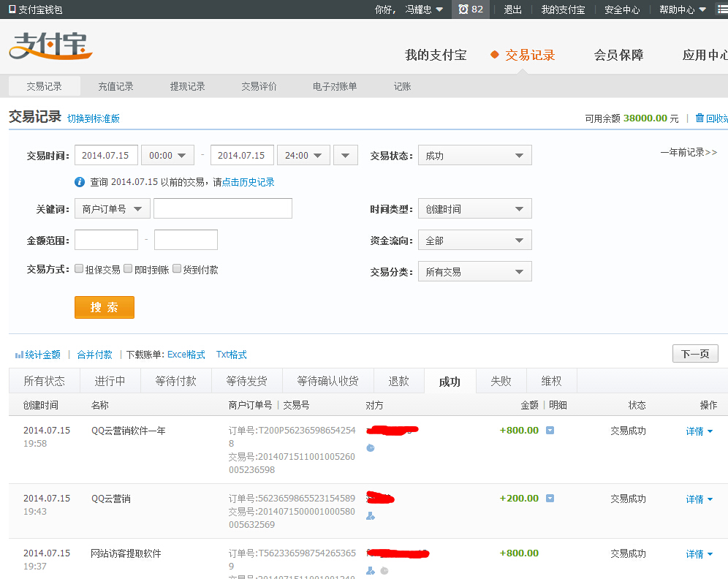The width and height of the screenshot is (728, 579).
Task: Open the 交易分类 dropdown showing 所有交易
Action: point(475,272)
